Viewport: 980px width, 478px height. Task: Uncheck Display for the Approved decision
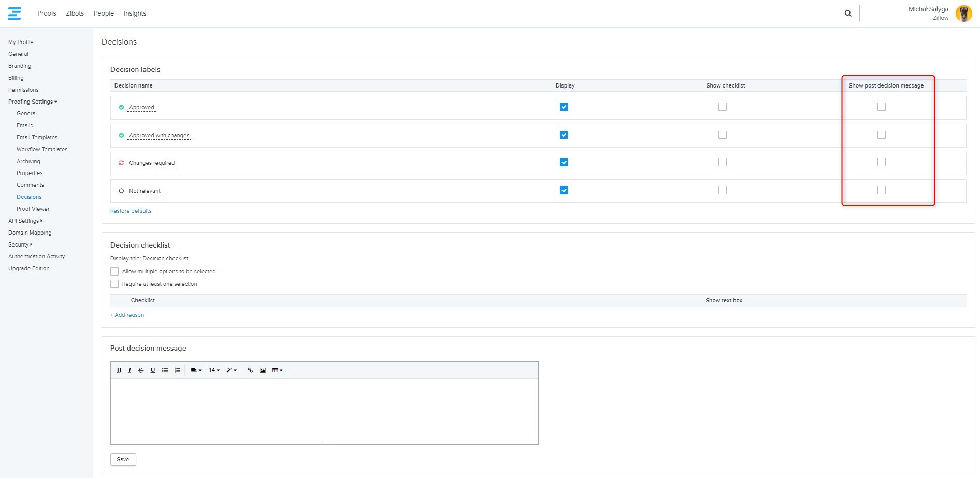564,107
